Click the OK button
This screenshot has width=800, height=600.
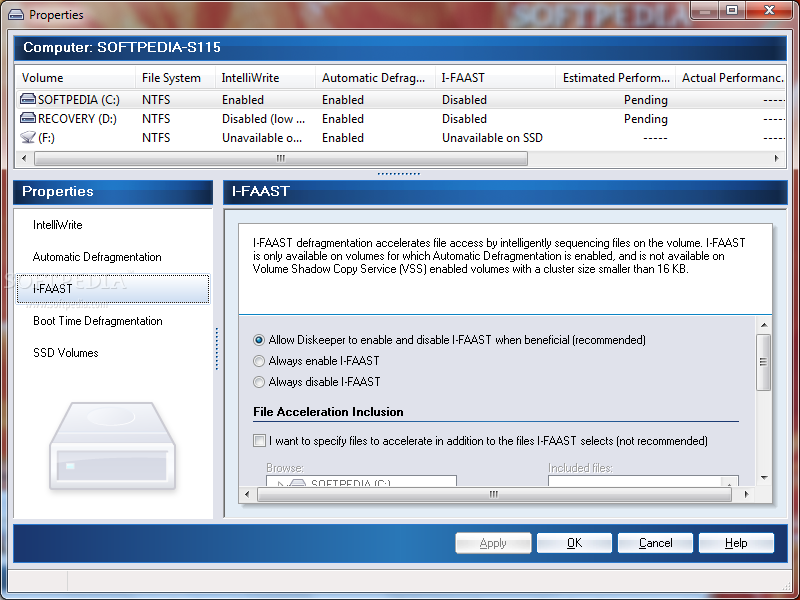pos(574,543)
